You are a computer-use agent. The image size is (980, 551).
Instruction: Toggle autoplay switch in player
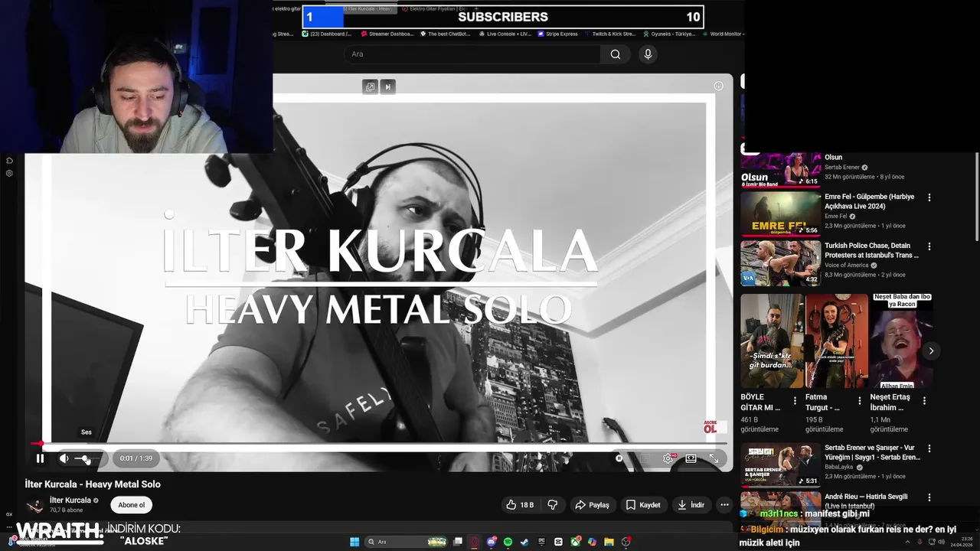coord(619,458)
